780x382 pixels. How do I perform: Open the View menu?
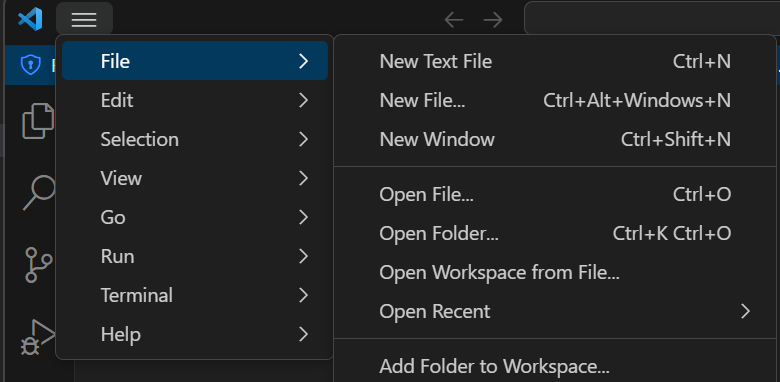195,178
